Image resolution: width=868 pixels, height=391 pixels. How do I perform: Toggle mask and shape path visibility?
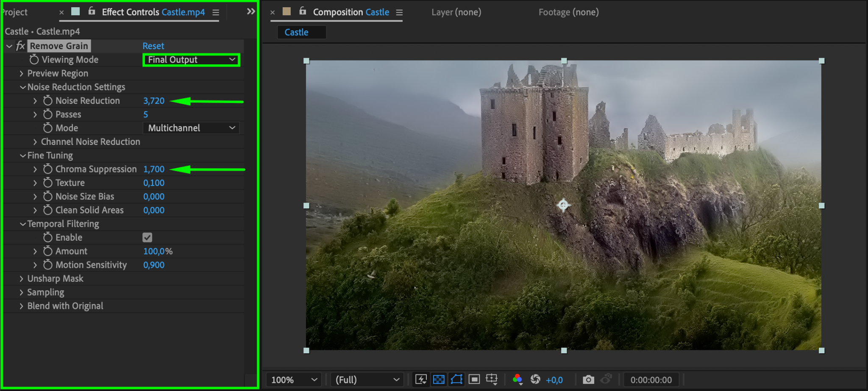[x=456, y=380]
